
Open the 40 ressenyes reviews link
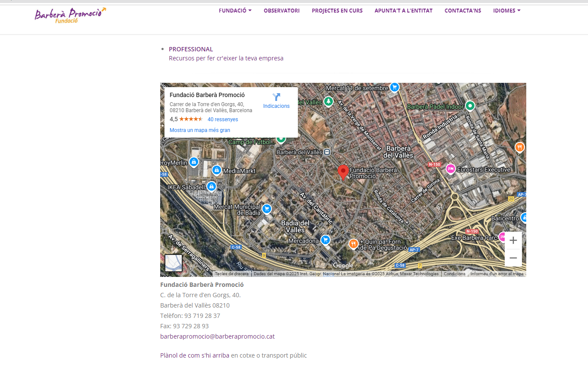(222, 119)
